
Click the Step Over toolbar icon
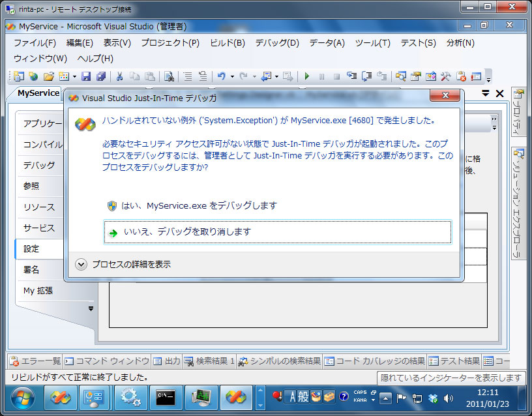pyautogui.click(x=367, y=76)
